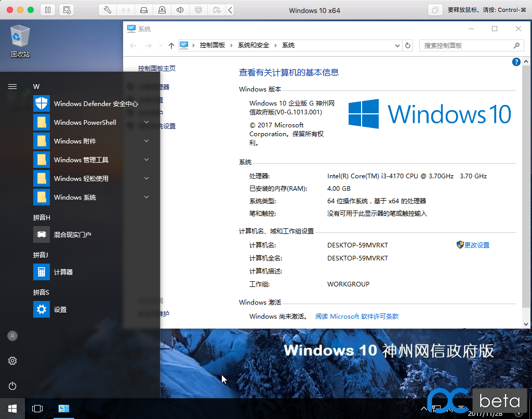The image size is (532, 419).
Task: Click the 拼音S section header
Action: pyautogui.click(x=41, y=292)
